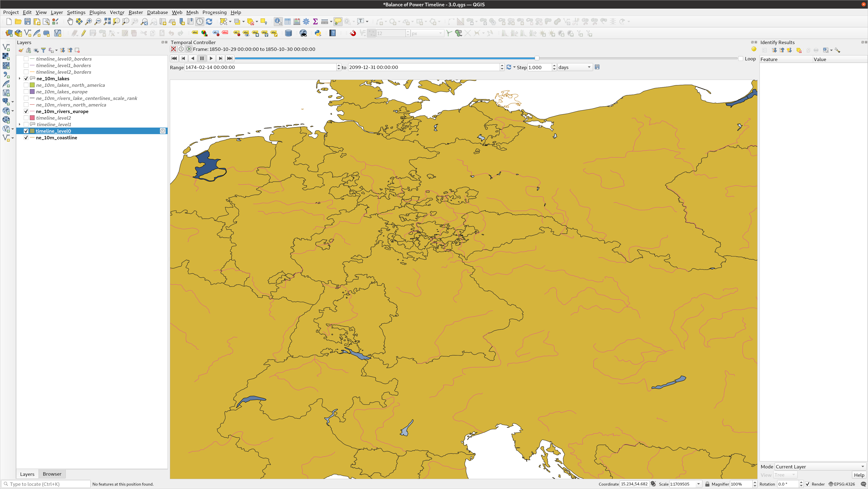The height and width of the screenshot is (489, 868).
Task: Click the Identify Features tool icon
Action: pyautogui.click(x=278, y=21)
